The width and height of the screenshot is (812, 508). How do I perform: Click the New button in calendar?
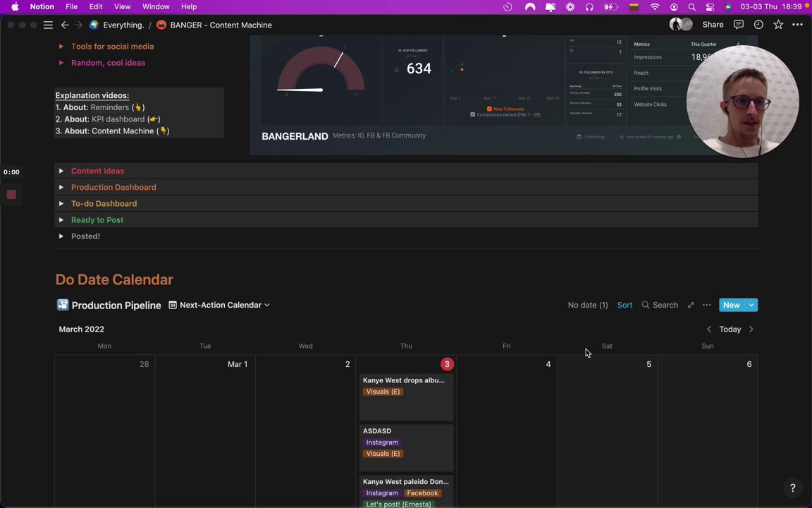[x=731, y=305]
